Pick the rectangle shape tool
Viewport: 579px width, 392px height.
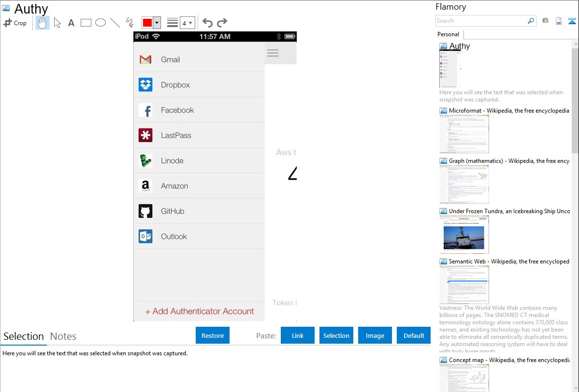tap(86, 23)
